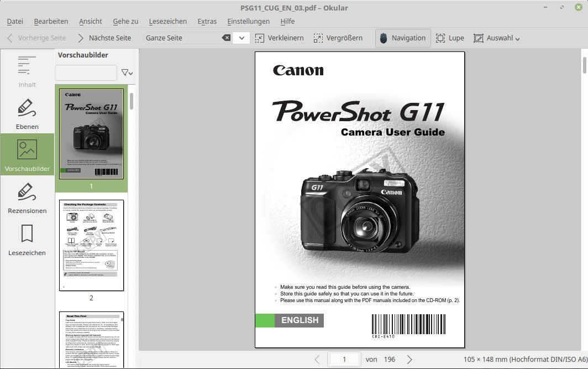
Task: Toggle the Navigation browse mode
Action: [x=403, y=38]
